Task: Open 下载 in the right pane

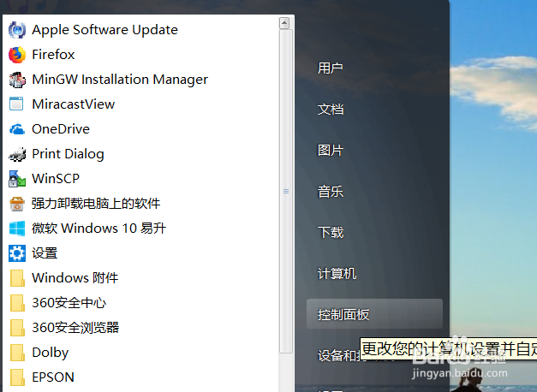Action: pyautogui.click(x=331, y=233)
